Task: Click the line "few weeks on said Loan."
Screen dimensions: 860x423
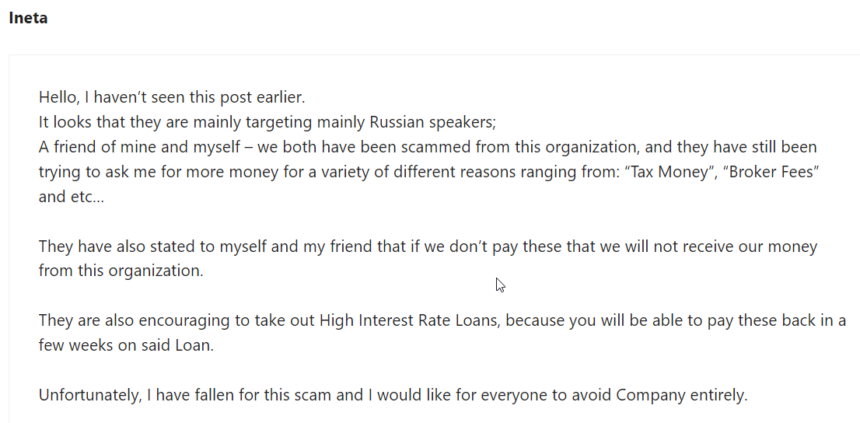Action: [x=126, y=345]
